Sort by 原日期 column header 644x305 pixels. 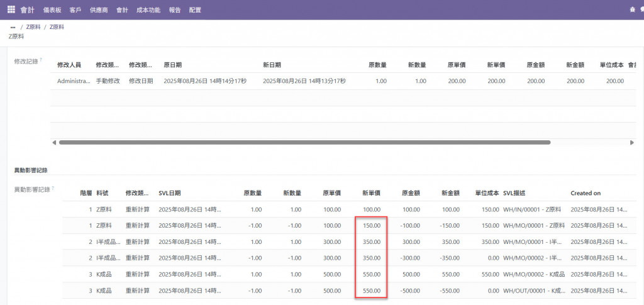[x=173, y=65]
